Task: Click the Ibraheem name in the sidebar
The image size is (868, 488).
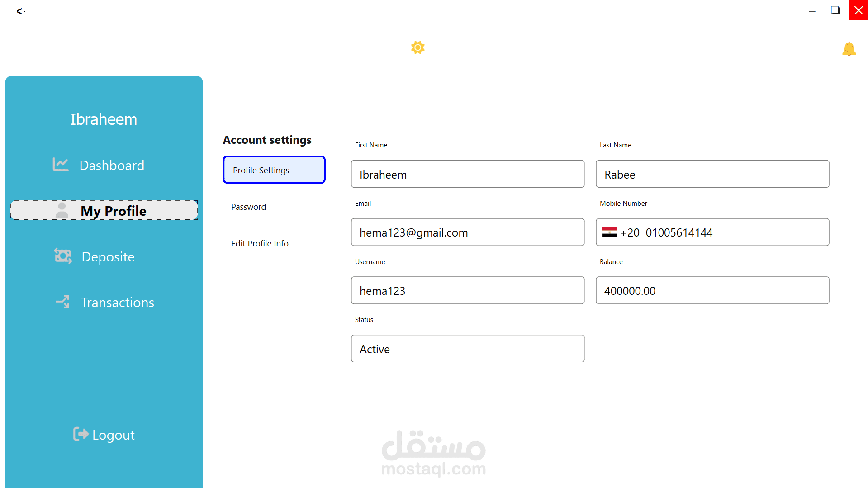Action: pyautogui.click(x=104, y=119)
